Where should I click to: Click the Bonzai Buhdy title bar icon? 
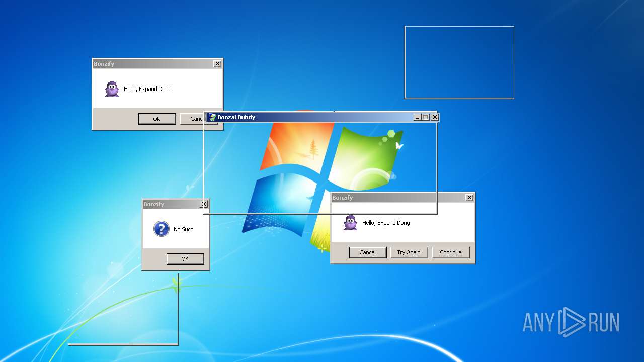click(x=212, y=117)
